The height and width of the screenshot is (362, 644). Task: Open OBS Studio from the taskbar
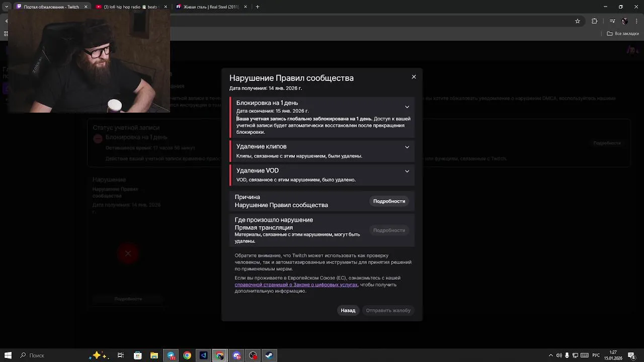tap(253, 355)
